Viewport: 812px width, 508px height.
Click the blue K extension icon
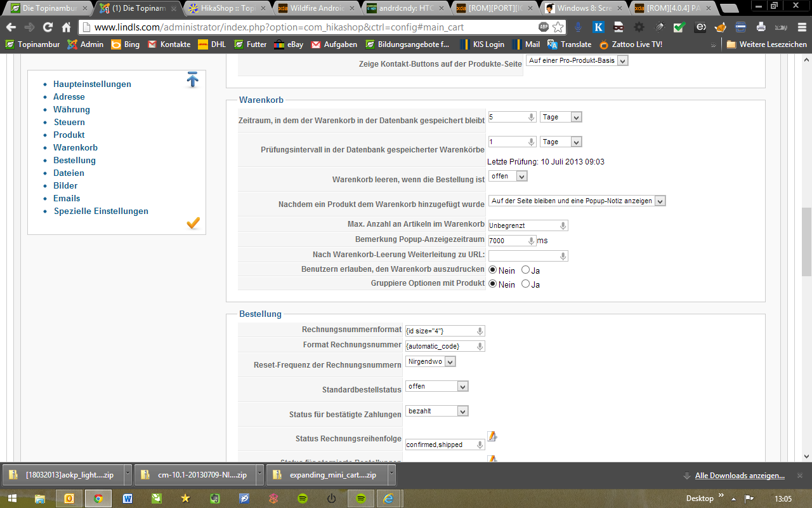(x=598, y=27)
